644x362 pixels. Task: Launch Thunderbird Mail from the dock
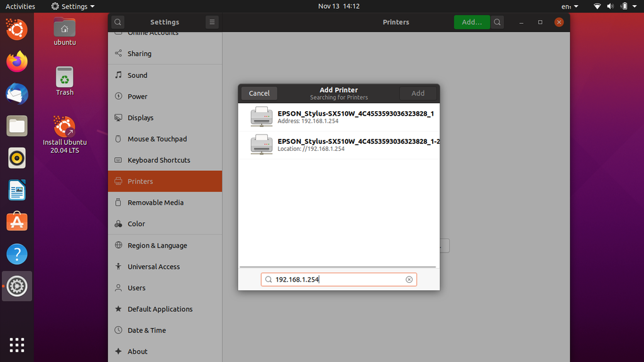17,94
